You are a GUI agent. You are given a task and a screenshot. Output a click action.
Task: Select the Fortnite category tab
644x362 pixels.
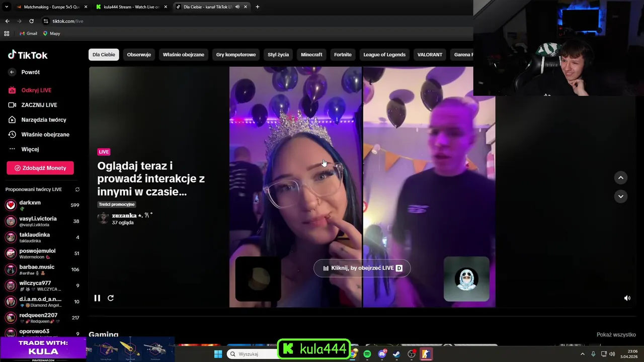[343, 54]
